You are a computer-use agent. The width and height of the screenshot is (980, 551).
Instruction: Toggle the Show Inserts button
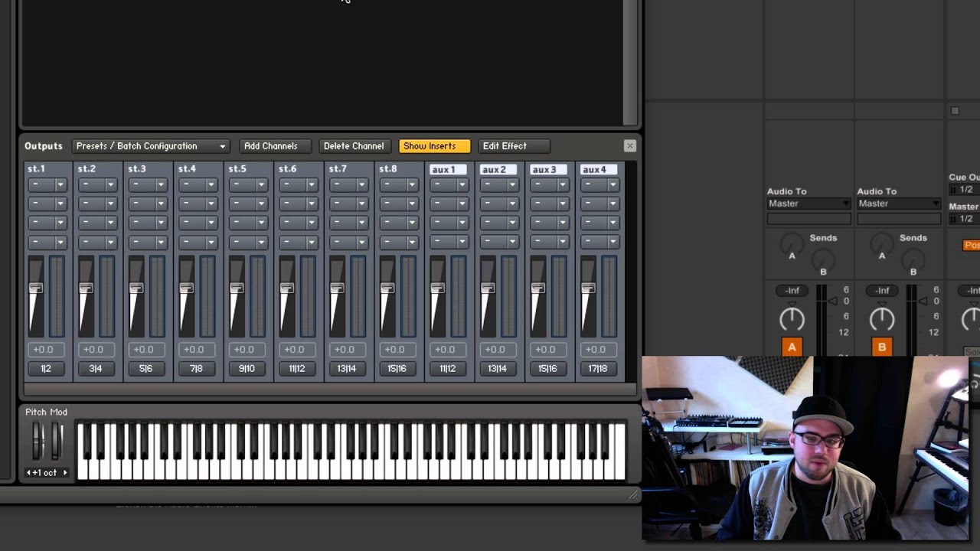coord(434,146)
